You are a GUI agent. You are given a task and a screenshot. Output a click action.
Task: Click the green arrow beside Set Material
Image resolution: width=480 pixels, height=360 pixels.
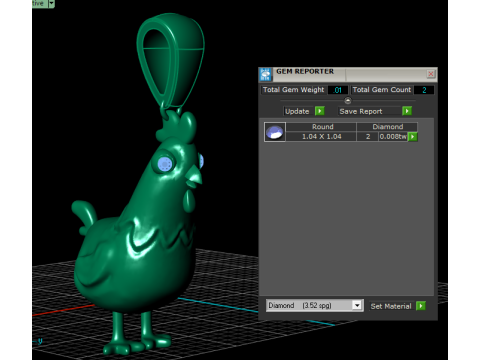[421, 306]
